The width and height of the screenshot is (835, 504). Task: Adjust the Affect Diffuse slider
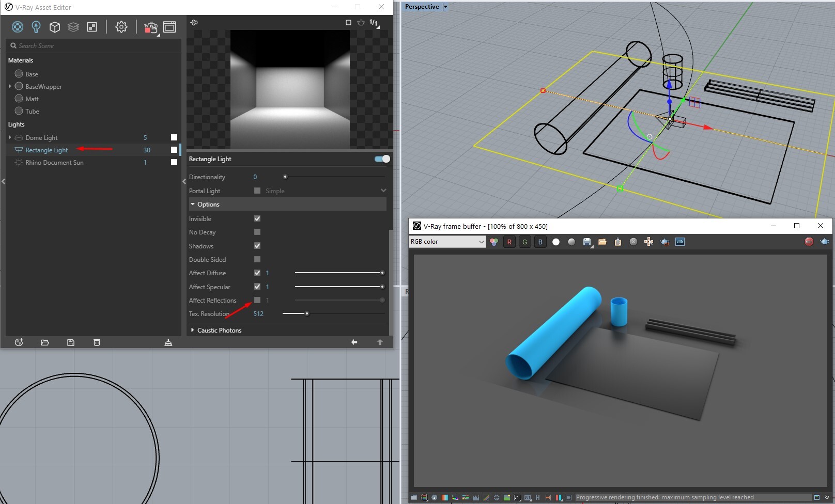339,273
